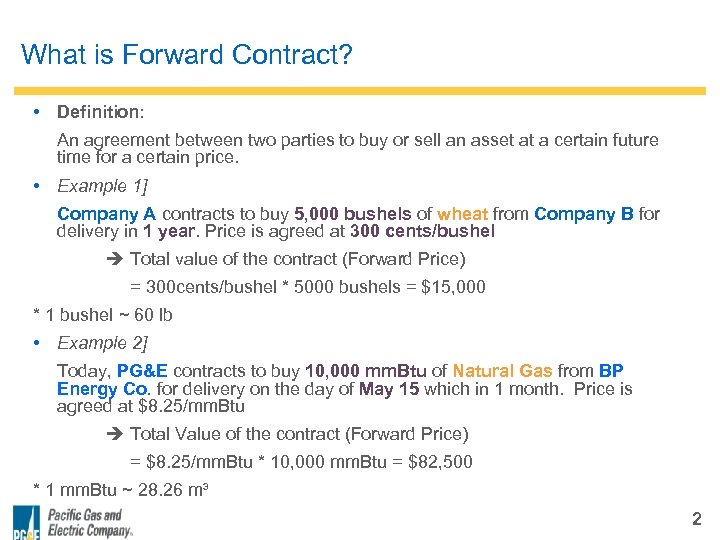Select the slide title "What is Forward Contract?"
Image resolution: width=720 pixels, height=540 pixels.
(187, 54)
